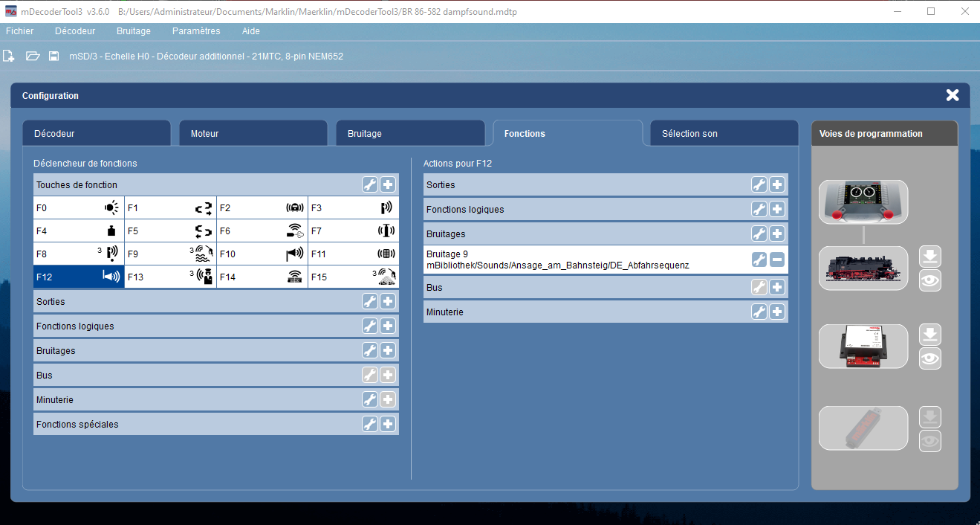Expand Fonctions logiques plus in Déclencheur section
980x525 pixels.
coord(388,326)
